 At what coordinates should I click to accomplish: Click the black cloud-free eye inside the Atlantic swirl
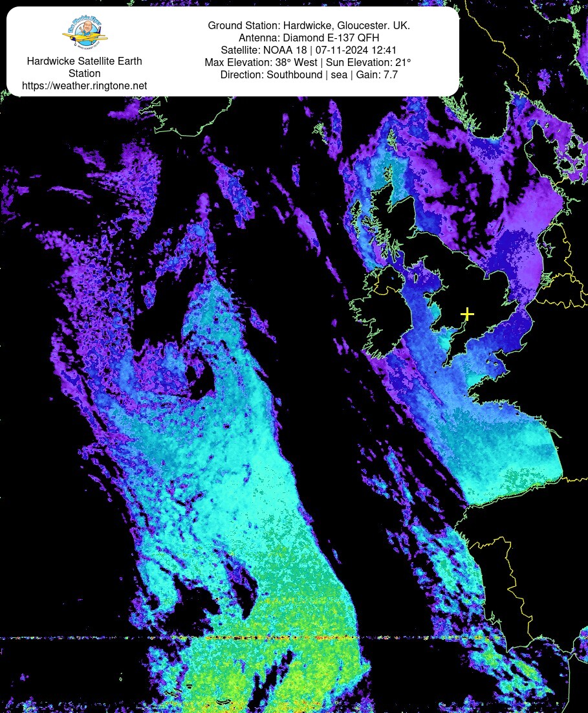coord(206,380)
